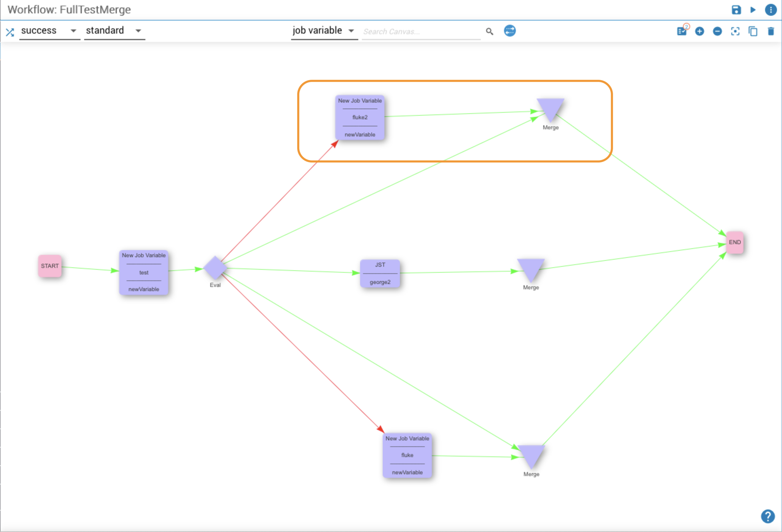Screen dimensions: 782x532
Task: Delete selection with the trash icon
Action: (x=771, y=31)
